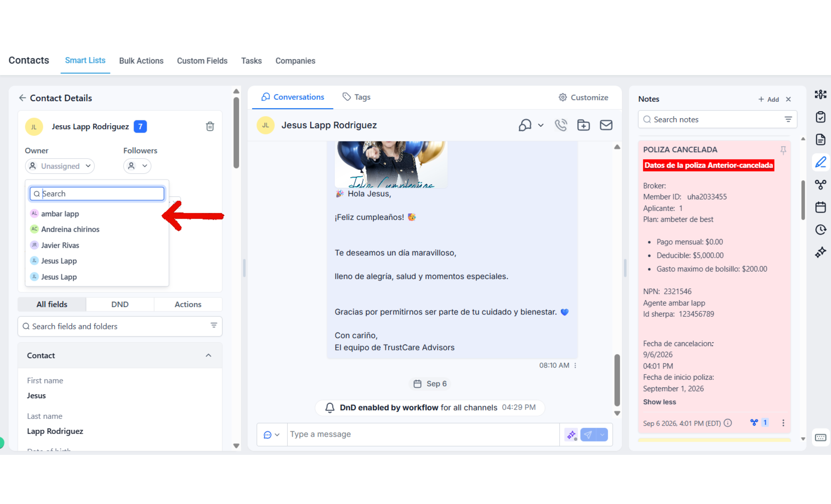Select the All fields tab

(52, 304)
